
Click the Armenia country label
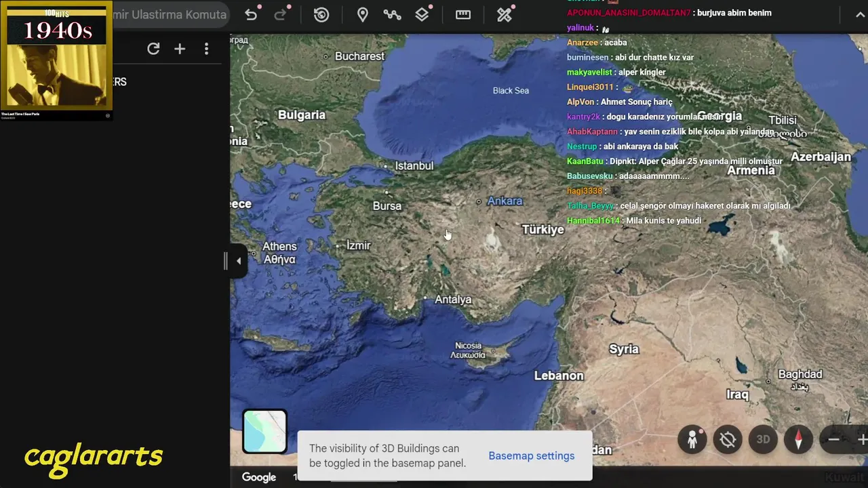point(751,170)
